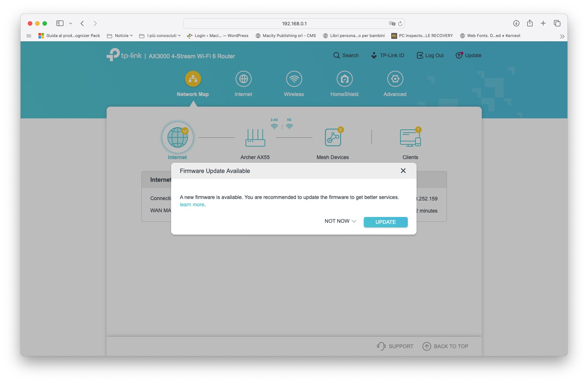588x383 pixels.
Task: Switch to the Network Map tab label
Action: click(x=193, y=94)
